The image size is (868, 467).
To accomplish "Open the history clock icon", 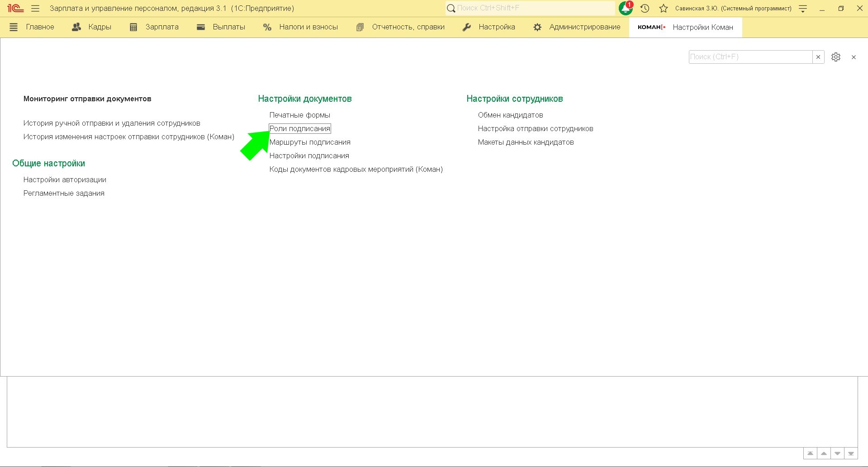I will [x=645, y=9].
